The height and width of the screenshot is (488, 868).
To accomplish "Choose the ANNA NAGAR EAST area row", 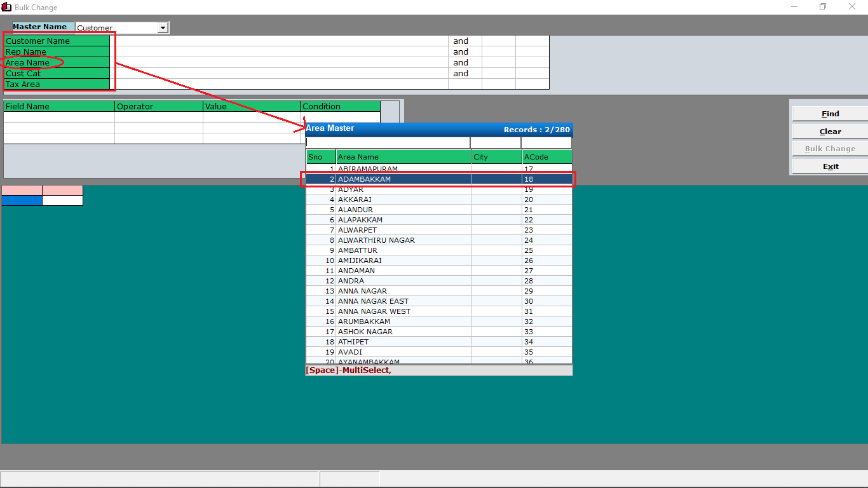I will click(x=439, y=301).
